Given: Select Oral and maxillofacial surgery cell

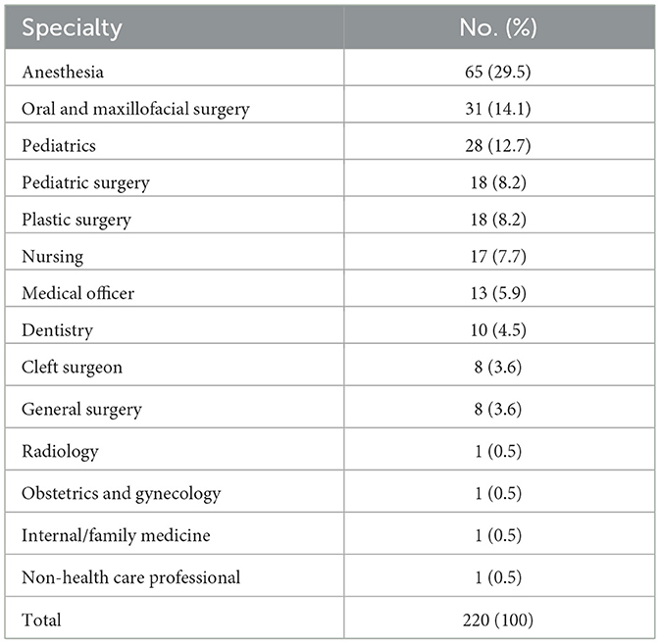Looking at the screenshot, I should pos(135,109).
